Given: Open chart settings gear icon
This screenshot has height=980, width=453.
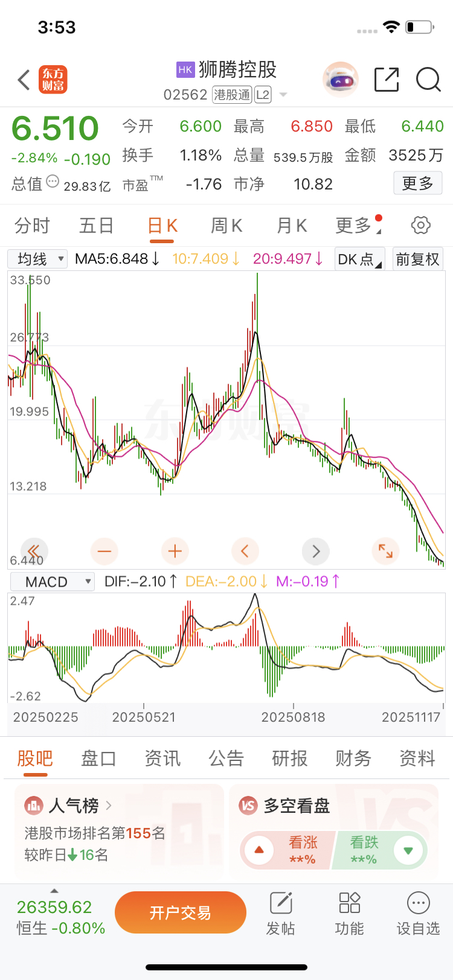Looking at the screenshot, I should click(421, 226).
